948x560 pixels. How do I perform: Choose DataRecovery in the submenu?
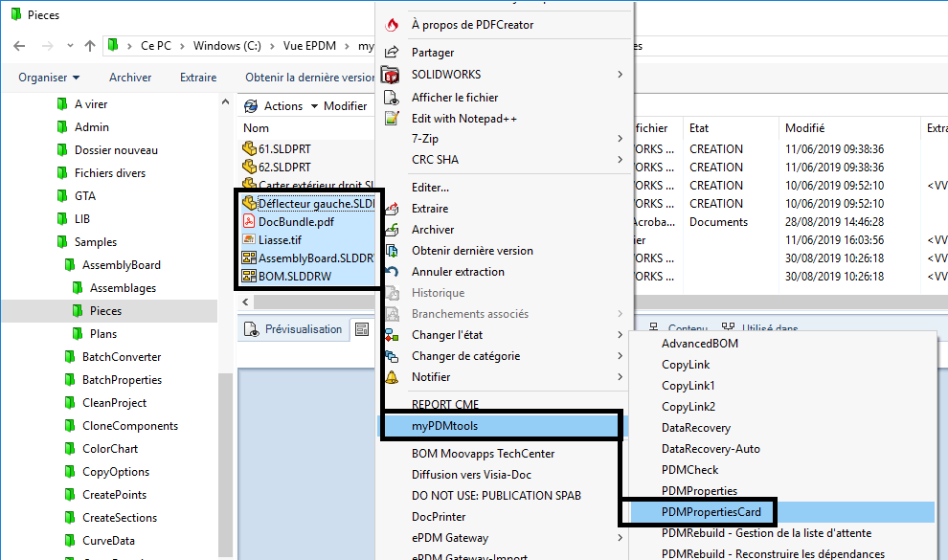tap(695, 428)
